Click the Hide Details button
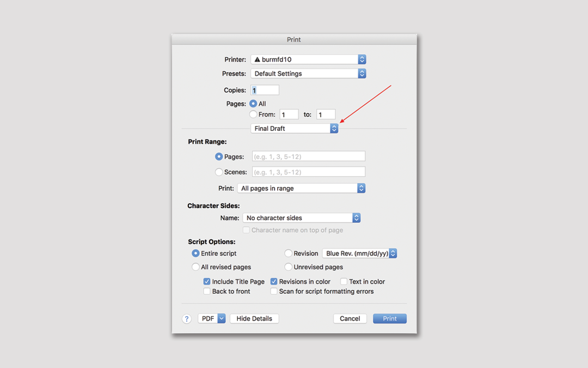The image size is (588, 368). tap(254, 318)
